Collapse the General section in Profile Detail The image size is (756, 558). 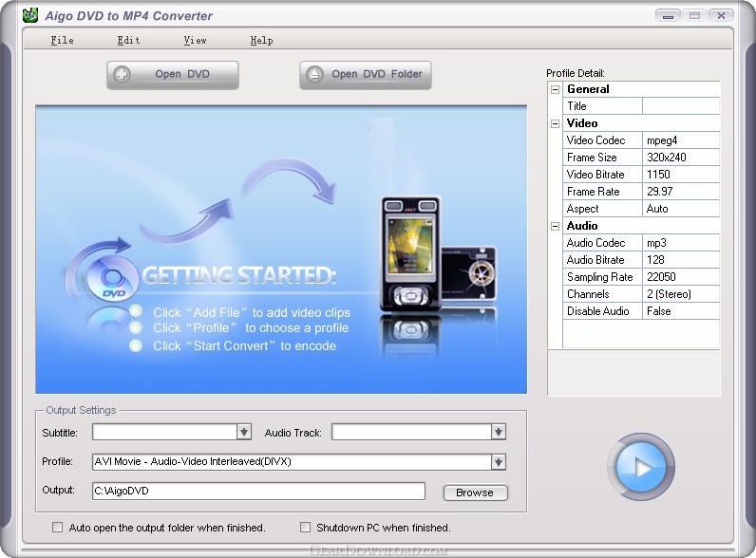pyautogui.click(x=556, y=89)
